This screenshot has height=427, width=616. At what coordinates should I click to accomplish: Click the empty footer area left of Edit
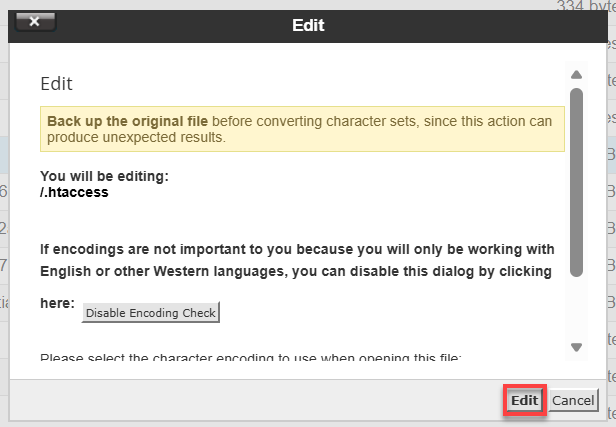point(250,400)
